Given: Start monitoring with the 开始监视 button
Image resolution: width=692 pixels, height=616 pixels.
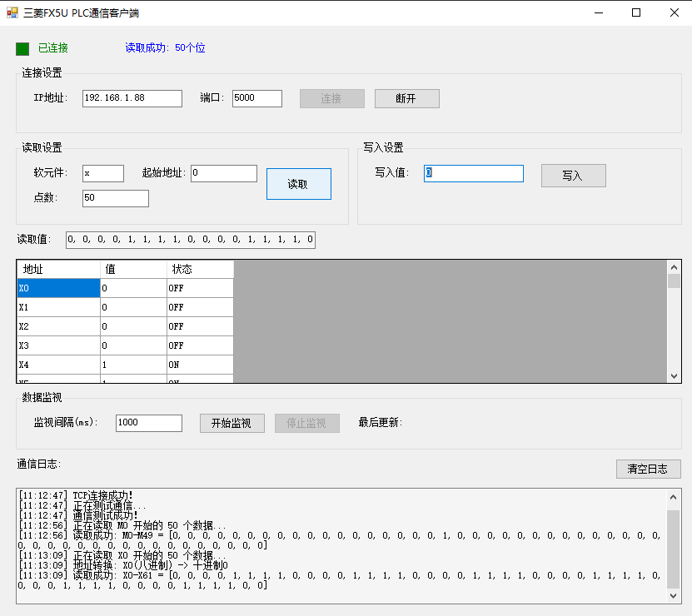Looking at the screenshot, I should [x=231, y=423].
